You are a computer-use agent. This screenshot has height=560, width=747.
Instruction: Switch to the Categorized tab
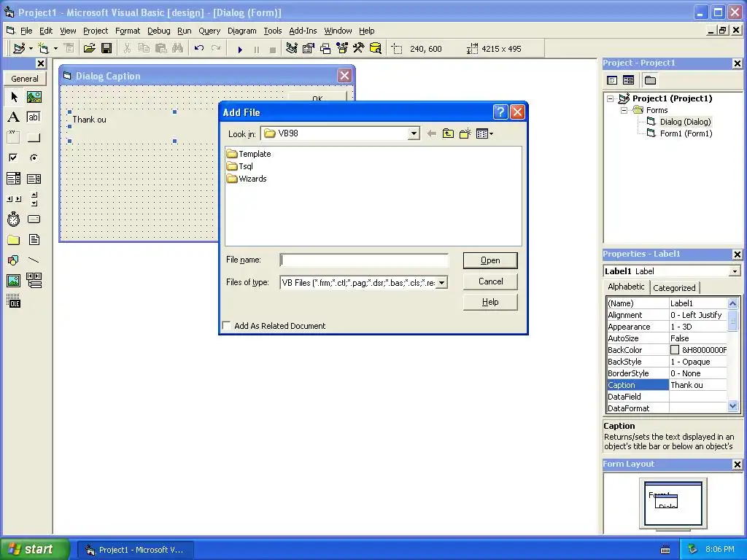[x=674, y=287]
